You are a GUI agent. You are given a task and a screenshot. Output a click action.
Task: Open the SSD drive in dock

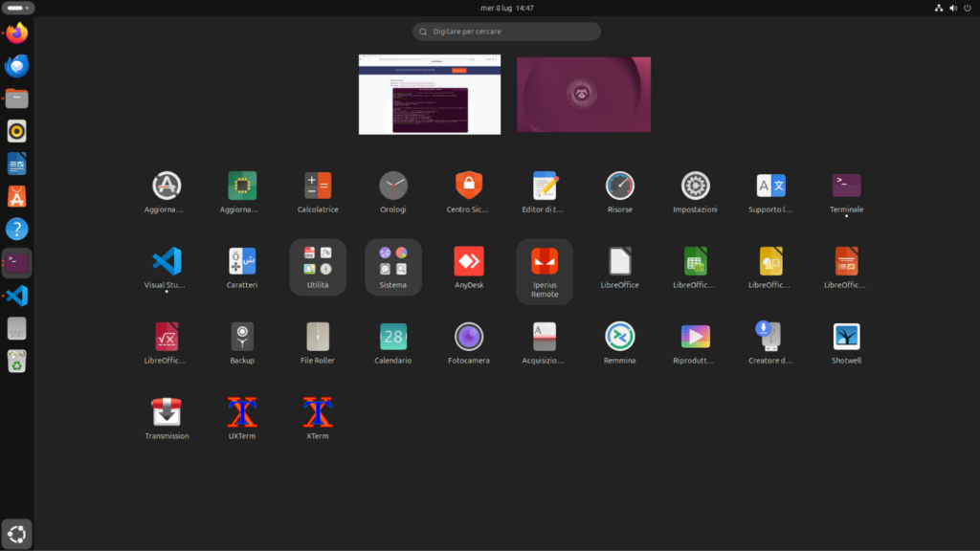point(17,329)
